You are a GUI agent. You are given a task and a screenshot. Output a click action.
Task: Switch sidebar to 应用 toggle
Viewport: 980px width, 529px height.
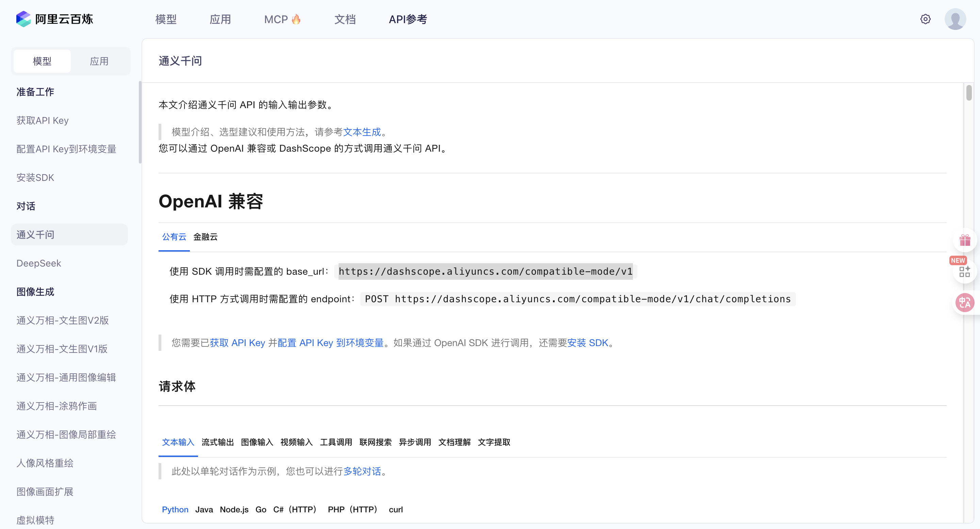pyautogui.click(x=99, y=61)
